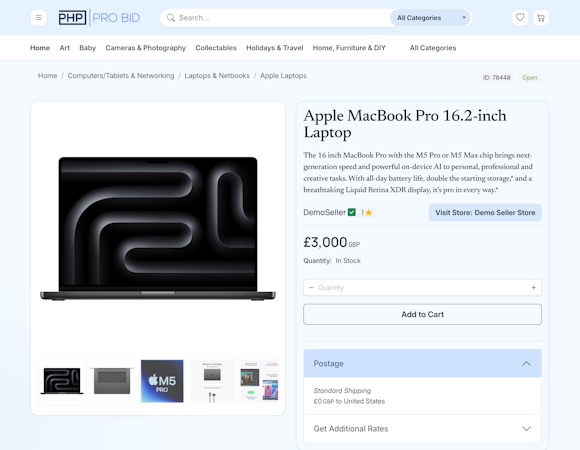
Task: Select the keyboard top-view thumbnail
Action: tap(112, 381)
